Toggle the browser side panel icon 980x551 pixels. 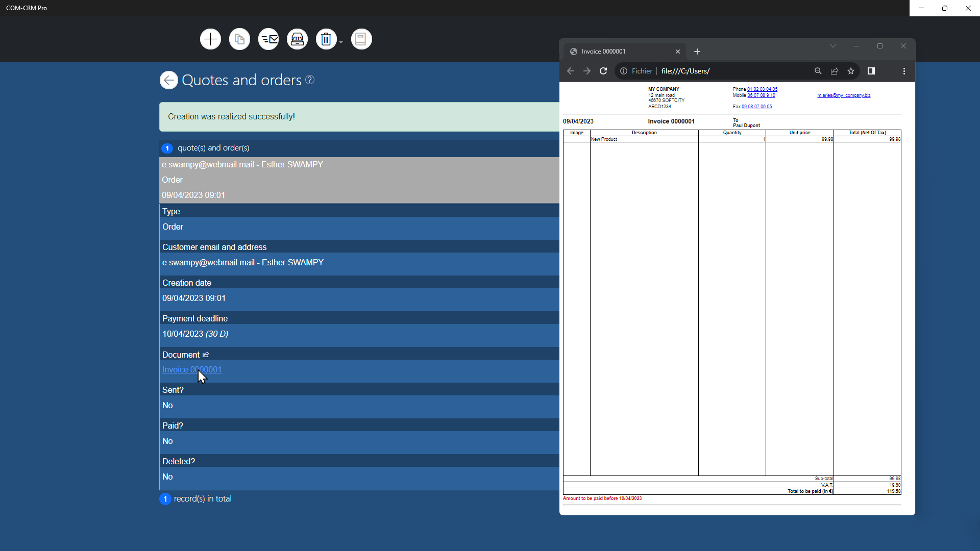tap(871, 71)
